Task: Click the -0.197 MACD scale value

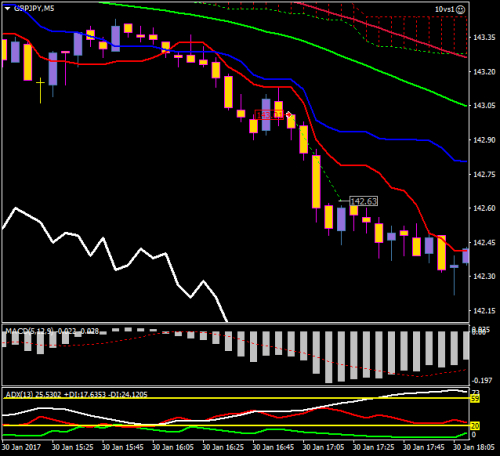Action: [482, 381]
